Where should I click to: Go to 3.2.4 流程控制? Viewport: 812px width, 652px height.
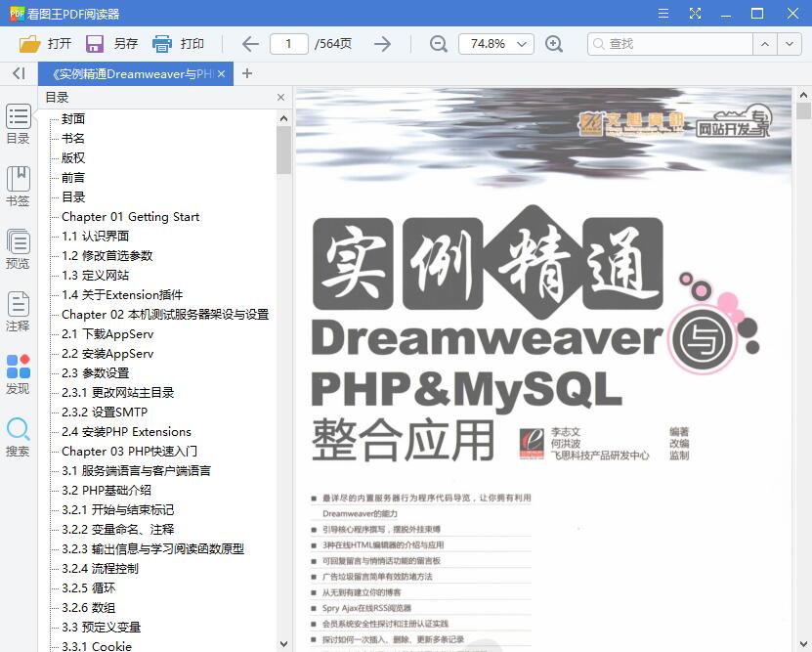click(x=100, y=569)
